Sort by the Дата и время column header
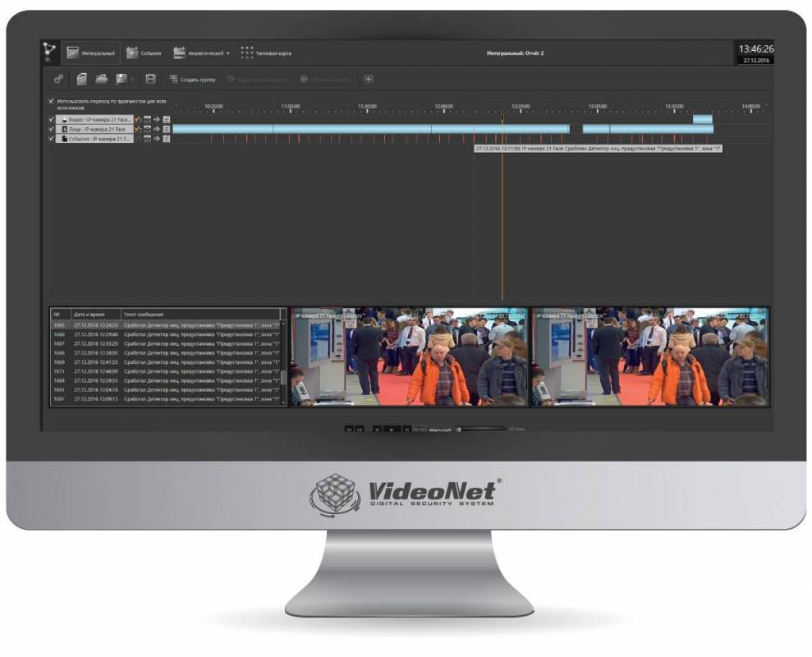Screen dimensions: 812x657 (x=96, y=314)
